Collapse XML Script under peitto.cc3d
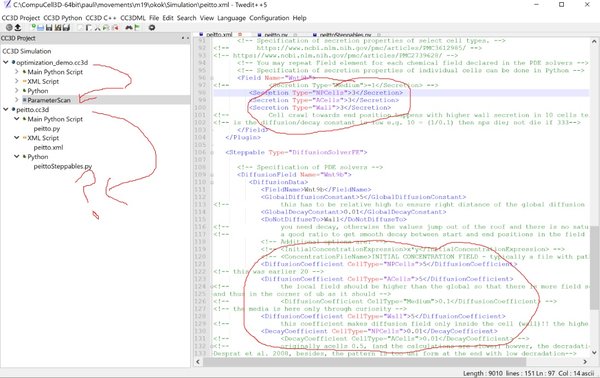 pyautogui.click(x=17, y=138)
